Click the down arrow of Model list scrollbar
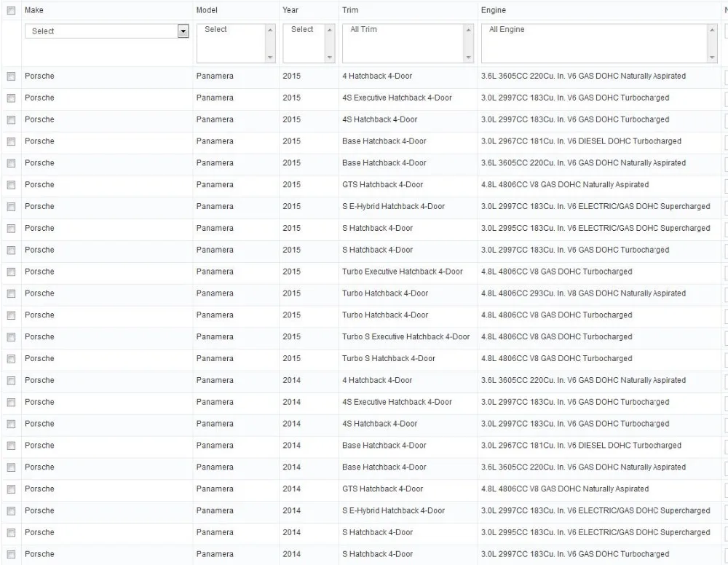728x565 pixels. click(x=270, y=58)
